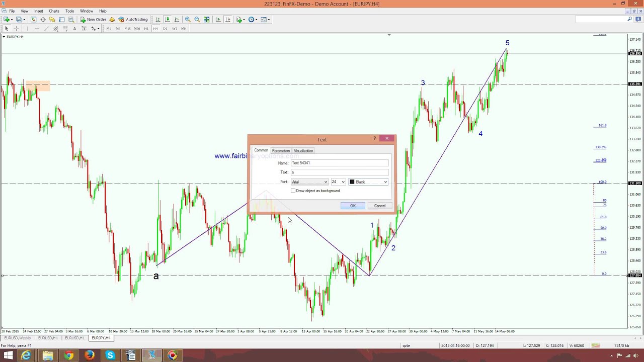Switch timeframe to M15
The image size is (644, 362).
coord(127,29)
